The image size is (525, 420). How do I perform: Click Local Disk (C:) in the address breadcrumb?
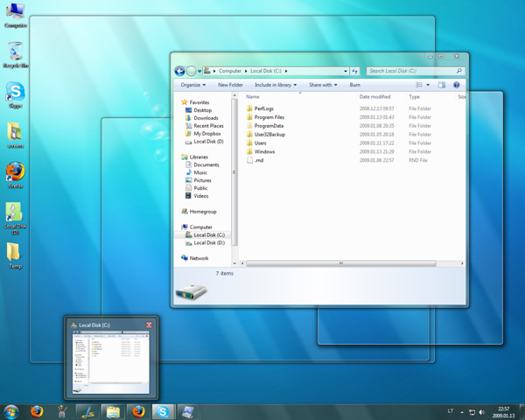coord(266,71)
